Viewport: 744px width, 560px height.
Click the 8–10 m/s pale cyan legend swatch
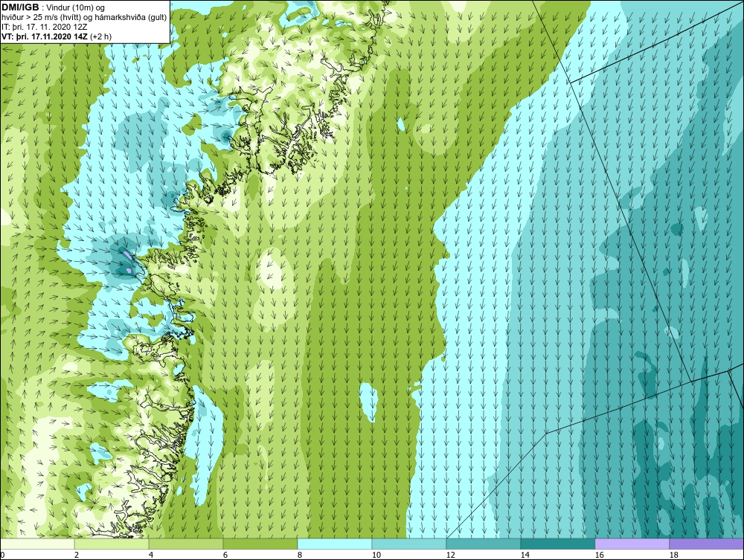click(335, 544)
